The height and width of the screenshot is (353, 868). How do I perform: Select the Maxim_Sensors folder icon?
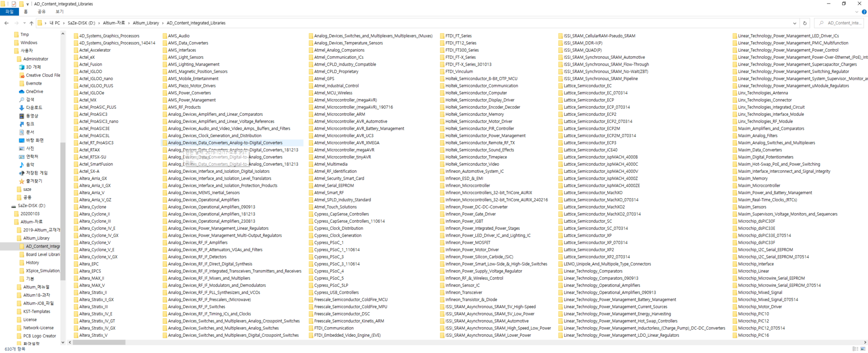point(735,207)
